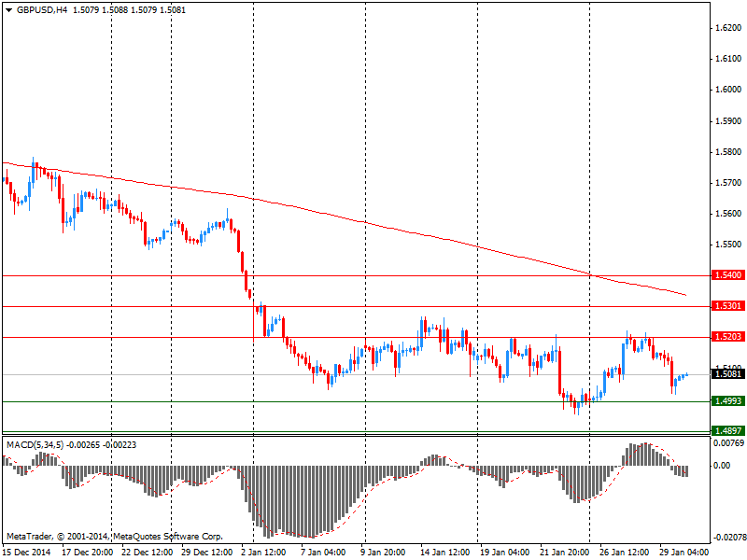This screenshot has width=747, height=560.
Task: Select the green 1.4993 support level label
Action: (728, 401)
